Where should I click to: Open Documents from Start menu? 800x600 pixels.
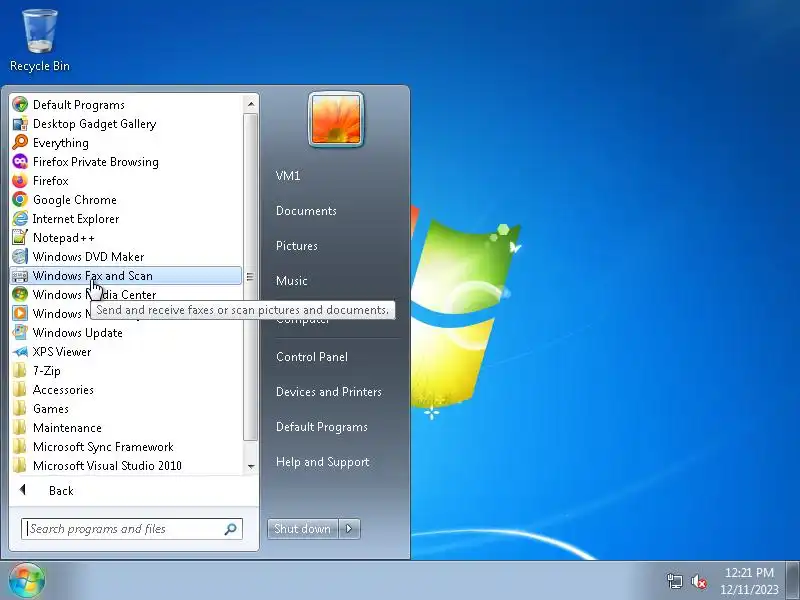tap(306, 211)
